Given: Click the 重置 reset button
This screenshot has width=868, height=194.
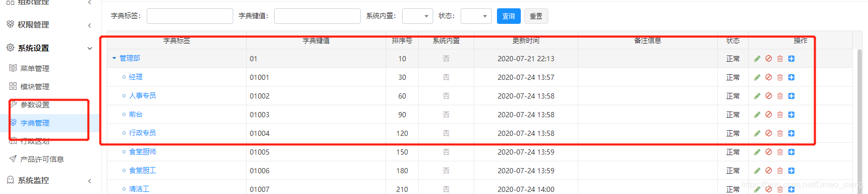Looking at the screenshot, I should tap(536, 16).
